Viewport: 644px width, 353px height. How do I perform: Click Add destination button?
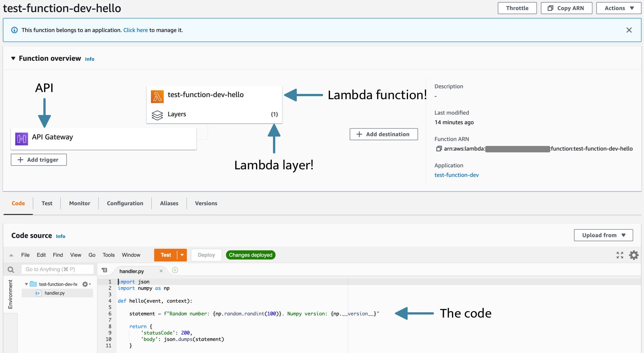(x=383, y=134)
